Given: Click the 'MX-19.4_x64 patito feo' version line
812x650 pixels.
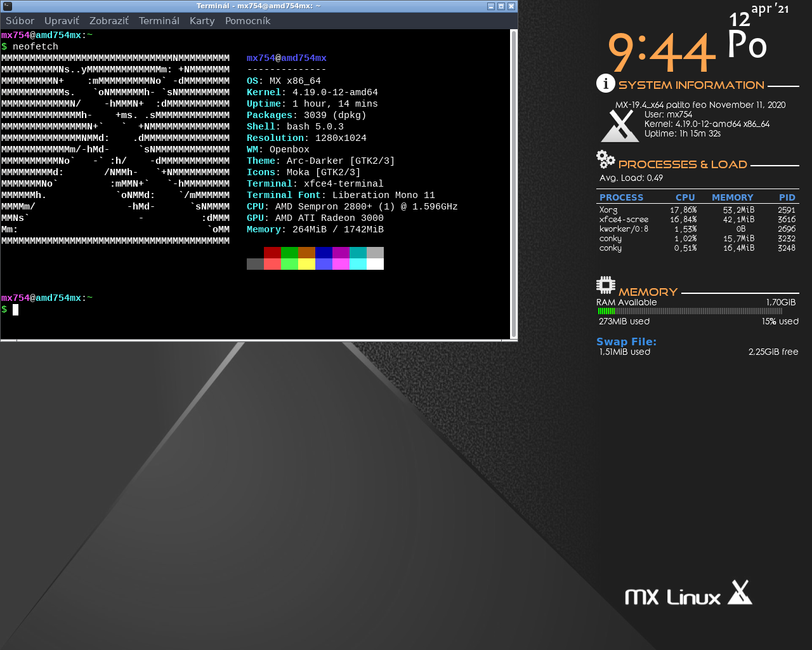Looking at the screenshot, I should click(700, 105).
